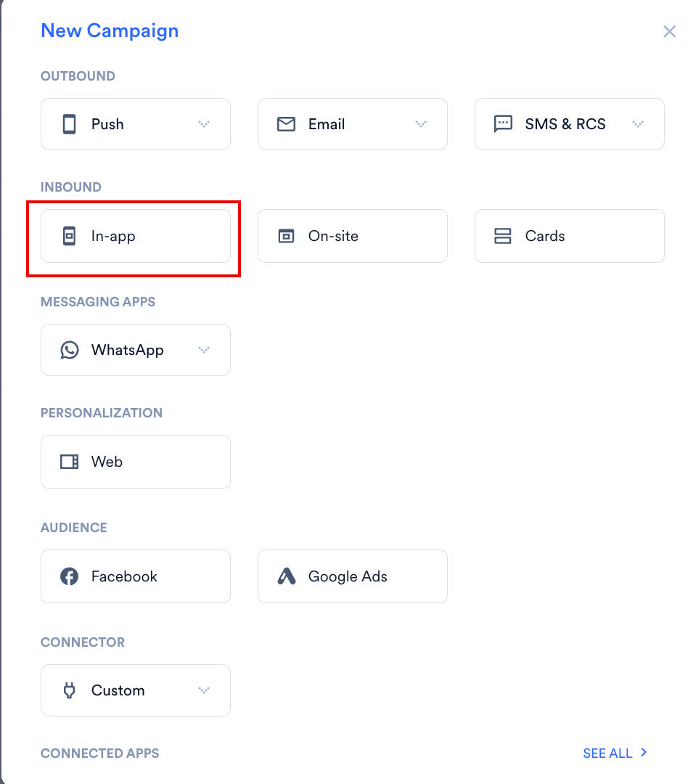Click the Web personalization layout icon
Viewport: 688px width, 784px height.
point(70,462)
